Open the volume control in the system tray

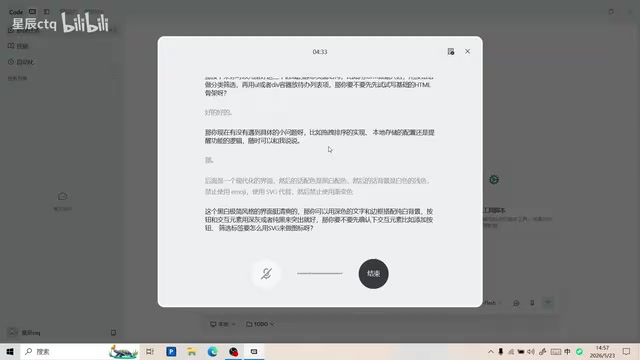click(x=531, y=351)
